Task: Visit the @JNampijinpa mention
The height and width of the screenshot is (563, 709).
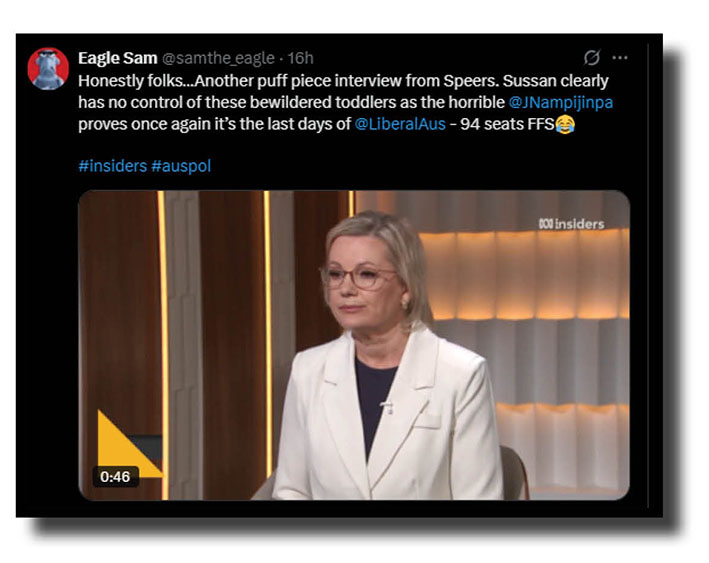Action: pyautogui.click(x=561, y=102)
